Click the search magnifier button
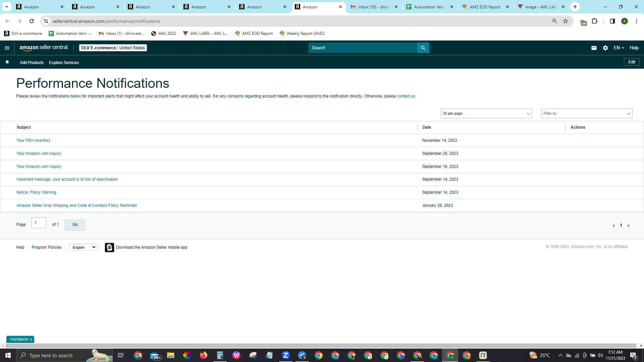Viewport: 644px width, 362px height. [423, 48]
